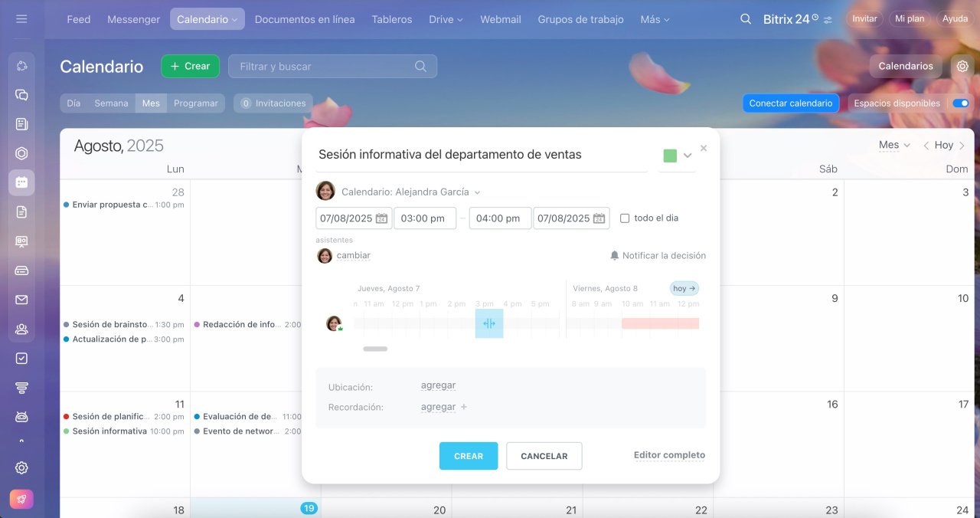This screenshot has height=518, width=980.
Task: Open the drive storage icon in sidebar
Action: 21,270
